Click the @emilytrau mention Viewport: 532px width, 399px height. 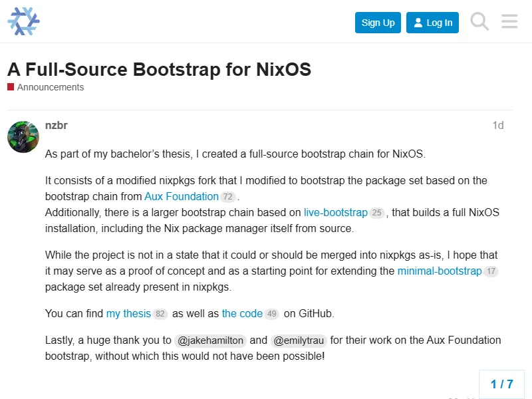pos(299,340)
